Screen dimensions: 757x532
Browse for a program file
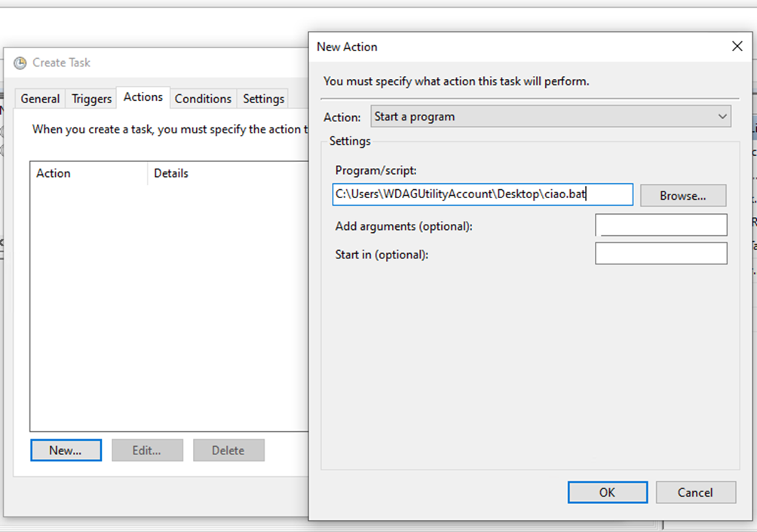[x=682, y=196]
